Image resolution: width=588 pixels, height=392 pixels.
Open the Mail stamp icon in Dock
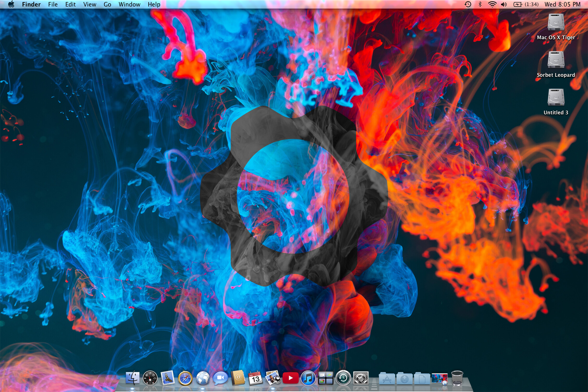[167, 378]
